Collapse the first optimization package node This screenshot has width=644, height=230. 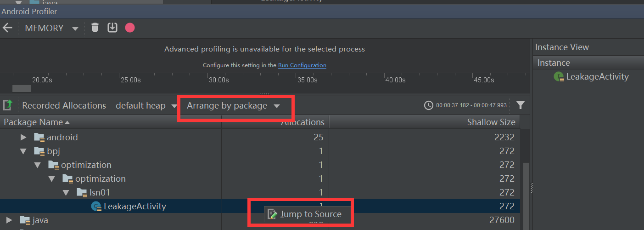[x=38, y=165]
